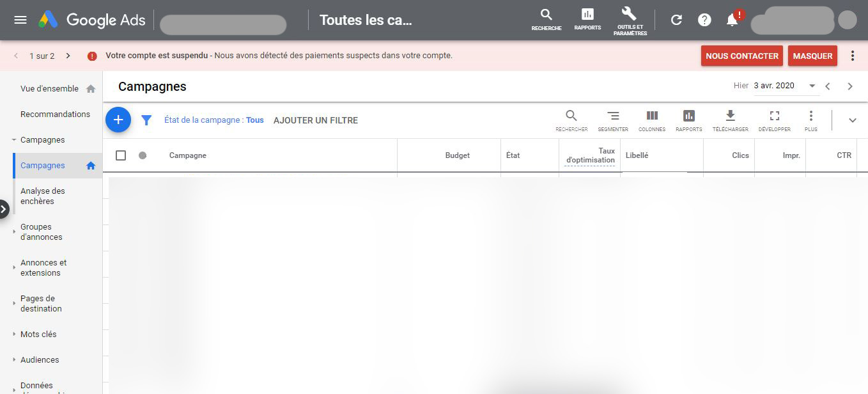
Task: Open notifications via the bell icon
Action: point(731,20)
